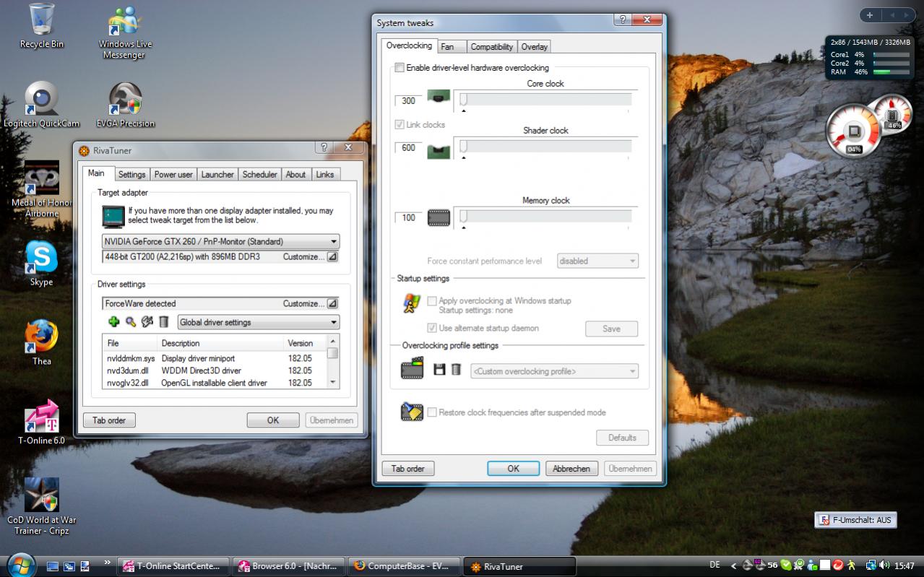Launch Skype desktop shortcut
The image size is (924, 577).
[41, 263]
